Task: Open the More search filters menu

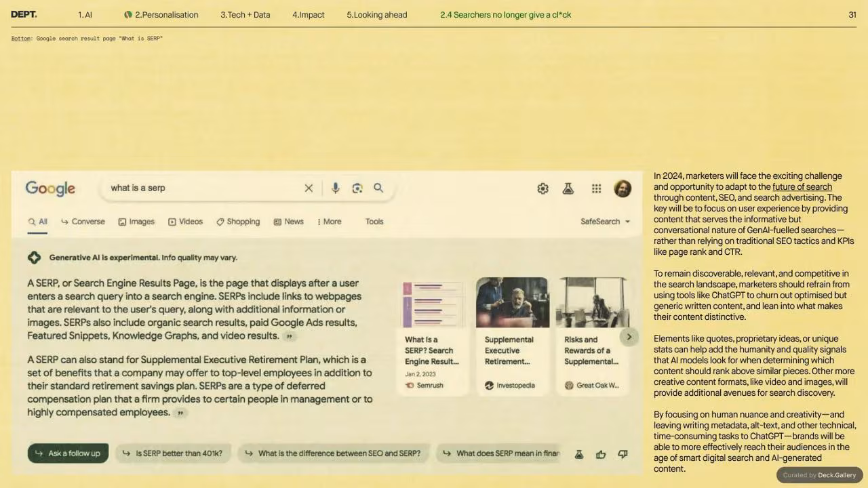Action: pos(330,222)
